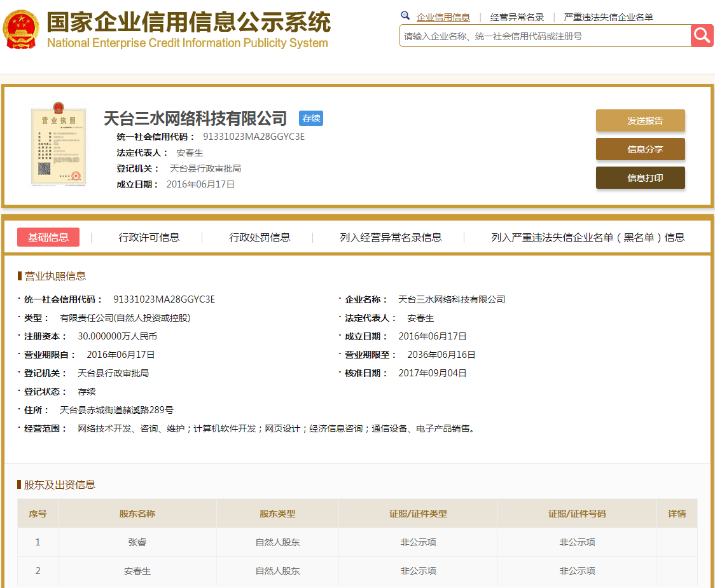Screen dimensions: 715x588
Task: Click the 存续 status badge
Action: (x=311, y=118)
